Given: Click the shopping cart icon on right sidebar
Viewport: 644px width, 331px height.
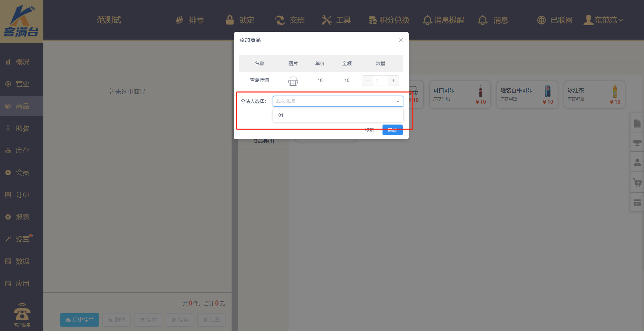Looking at the screenshot, I should click(637, 183).
